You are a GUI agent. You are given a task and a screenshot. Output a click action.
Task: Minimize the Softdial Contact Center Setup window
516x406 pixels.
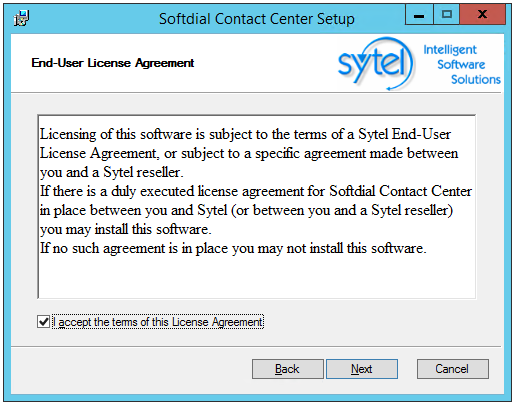(x=419, y=15)
